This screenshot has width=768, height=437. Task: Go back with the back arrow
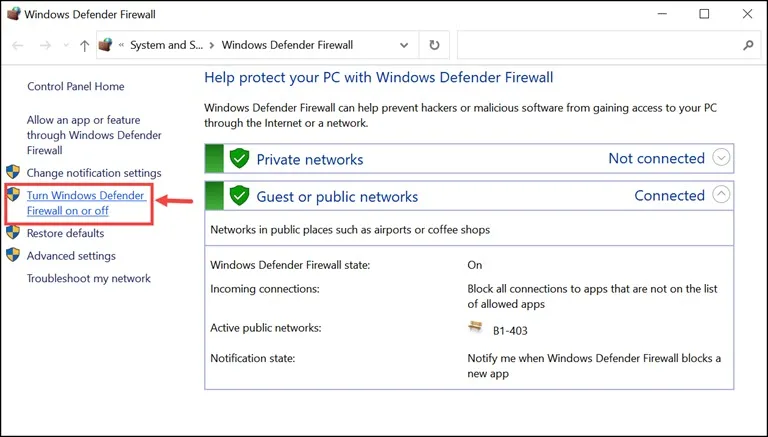click(x=18, y=46)
